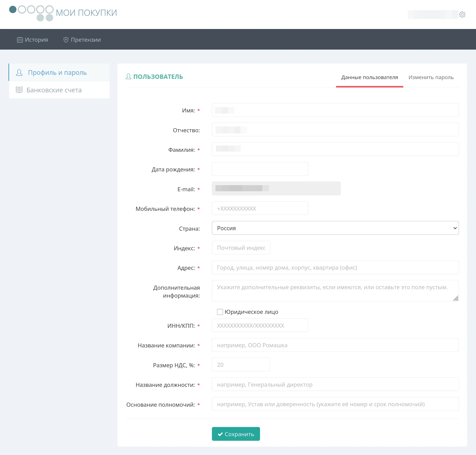Viewport: 476px width, 455px height.
Task: Switch to the Изменить пароль tab
Action: point(431,77)
